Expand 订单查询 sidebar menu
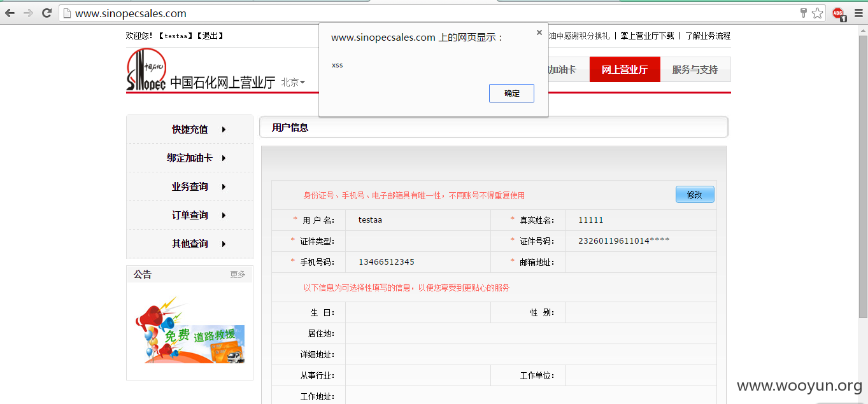The height and width of the screenshot is (404, 868). [x=190, y=215]
